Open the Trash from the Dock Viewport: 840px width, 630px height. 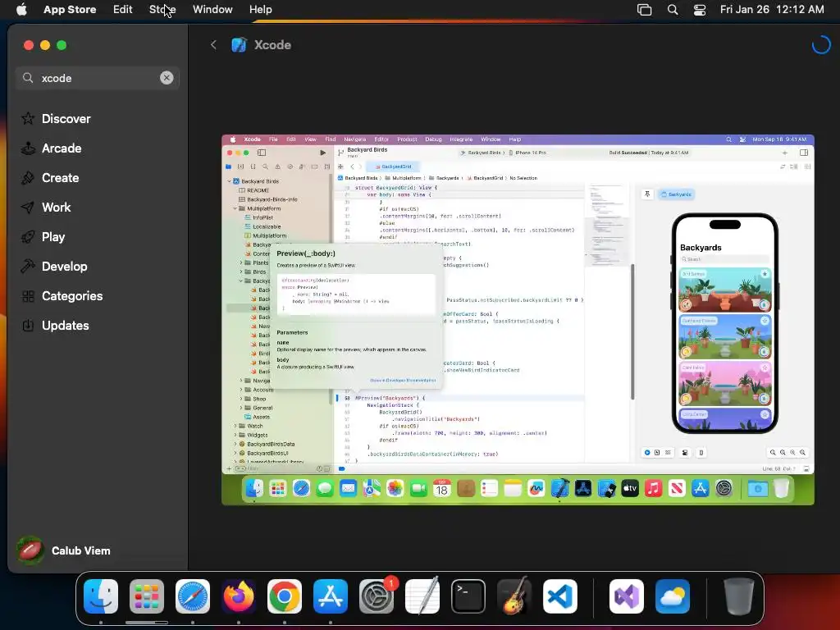click(x=739, y=596)
